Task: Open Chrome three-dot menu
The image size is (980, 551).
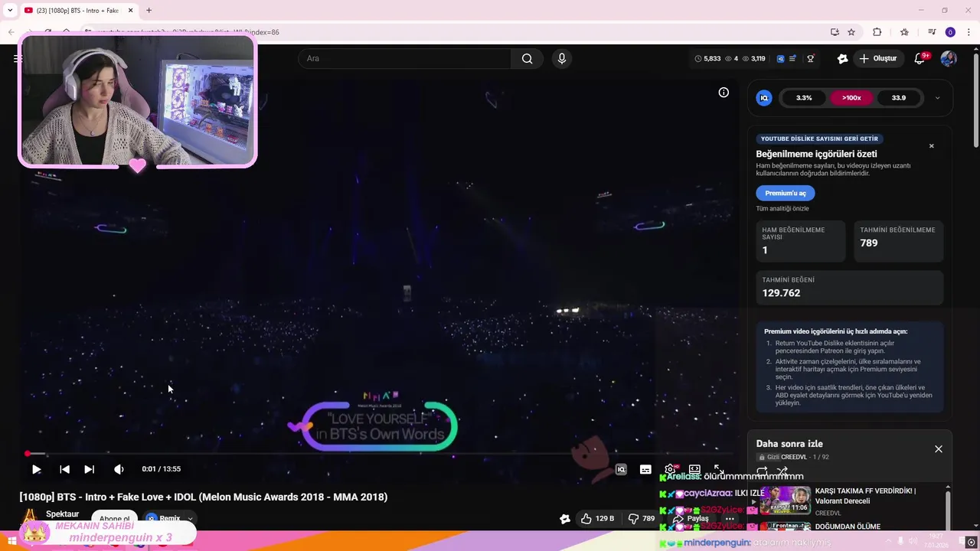Action: pos(969,32)
